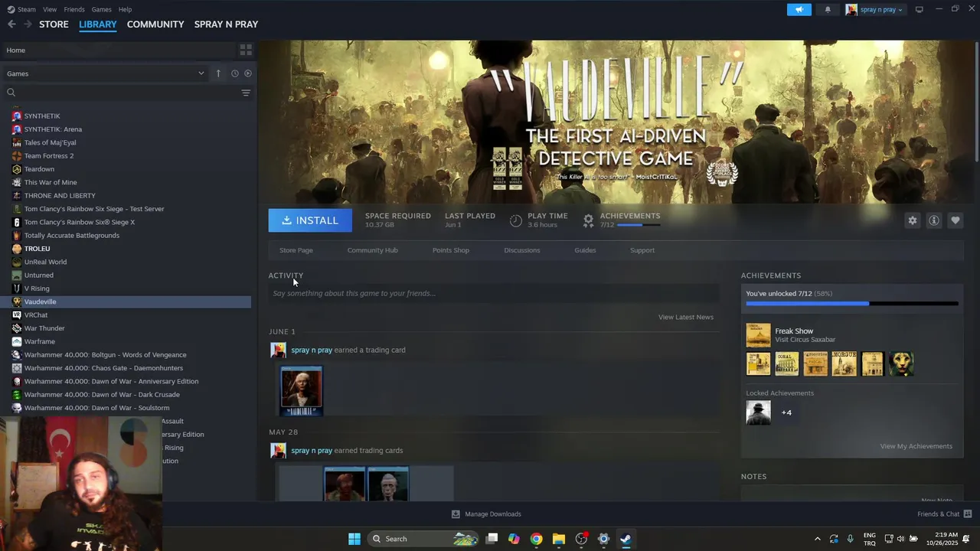Viewport: 980px width, 551px height.
Task: Go back with the left arrow
Action: (11, 24)
